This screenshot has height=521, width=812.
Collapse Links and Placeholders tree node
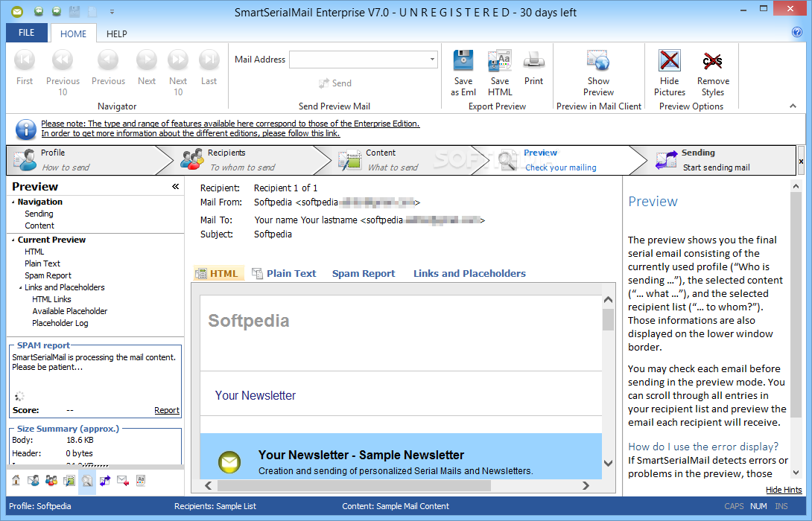pos(21,287)
